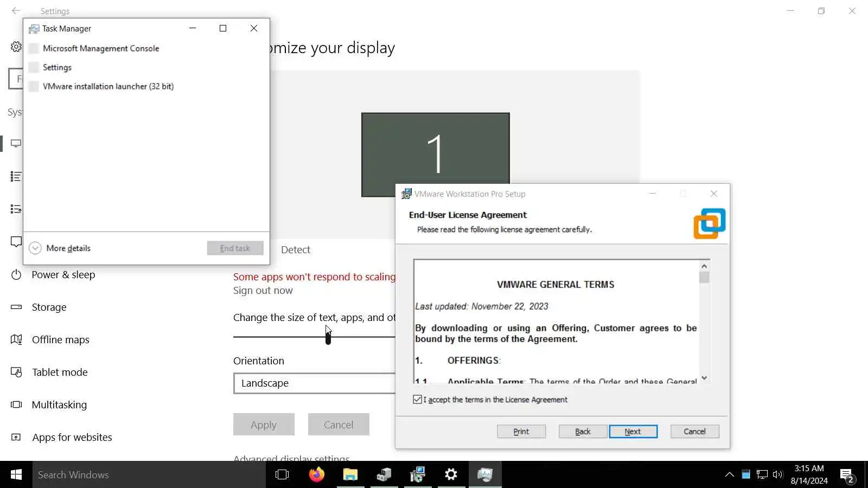Open Storage settings page

coord(49,307)
